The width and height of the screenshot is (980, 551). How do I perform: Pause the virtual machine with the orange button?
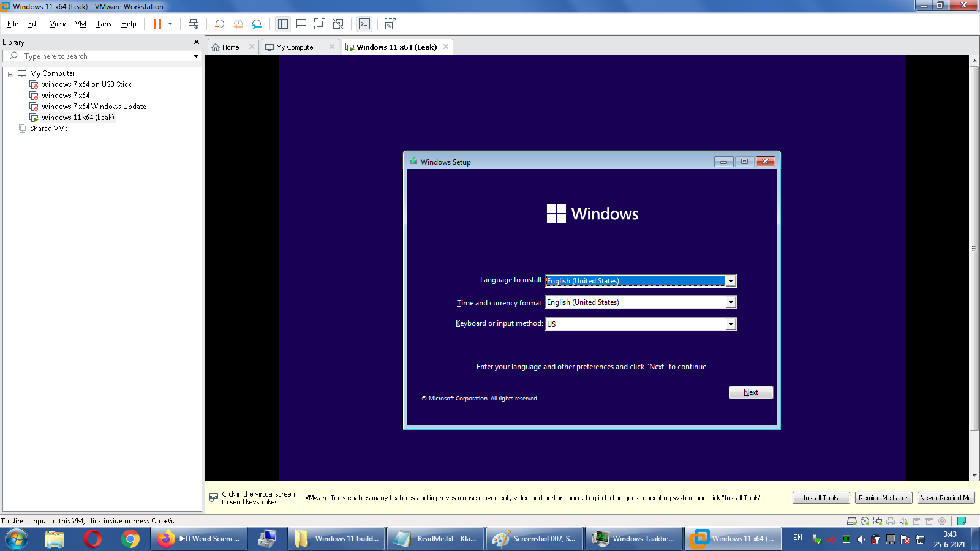click(x=157, y=24)
